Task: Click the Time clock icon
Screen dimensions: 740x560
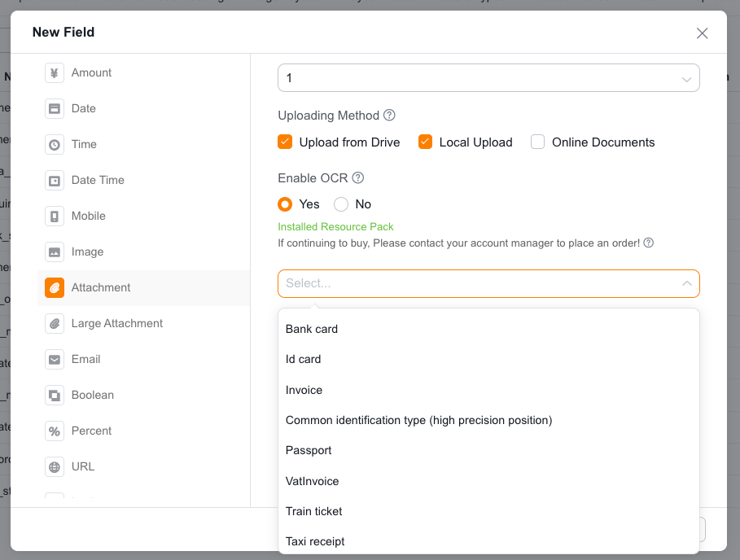Action: click(55, 144)
